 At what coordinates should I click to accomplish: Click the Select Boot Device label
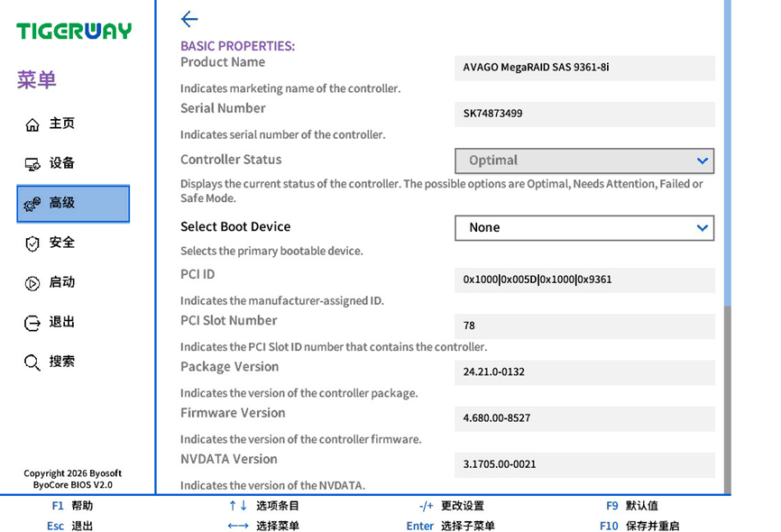[x=235, y=226]
